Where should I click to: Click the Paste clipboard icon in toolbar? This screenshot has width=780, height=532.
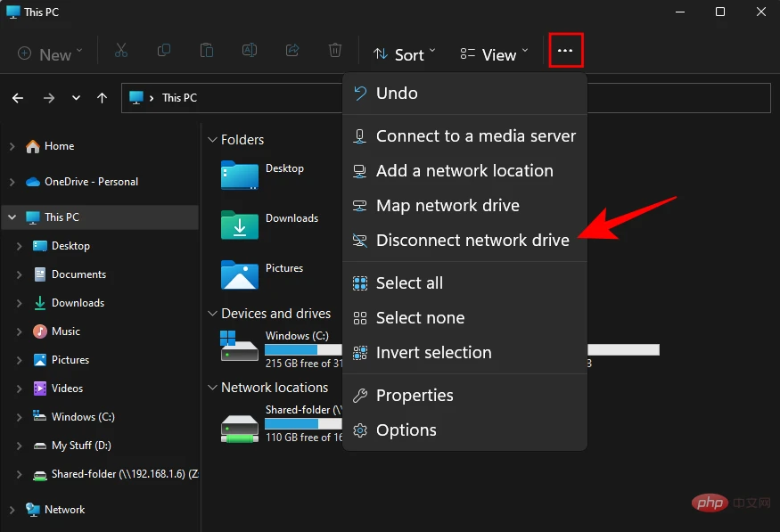(207, 51)
